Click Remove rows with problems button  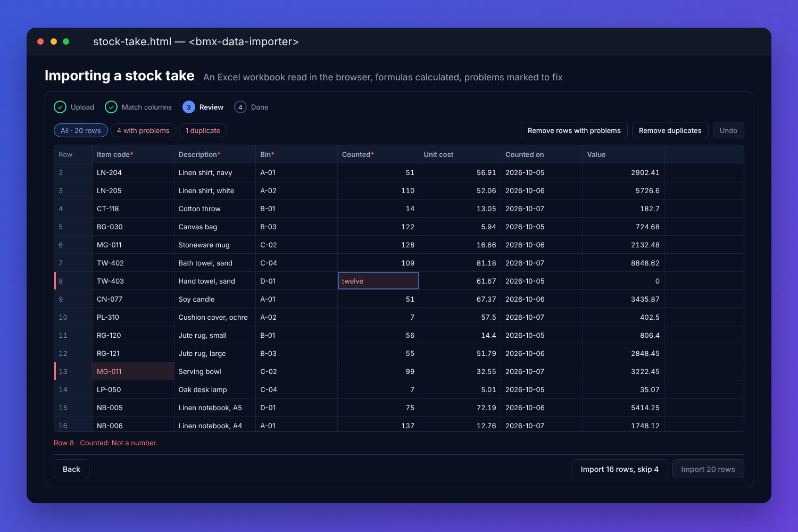(574, 130)
